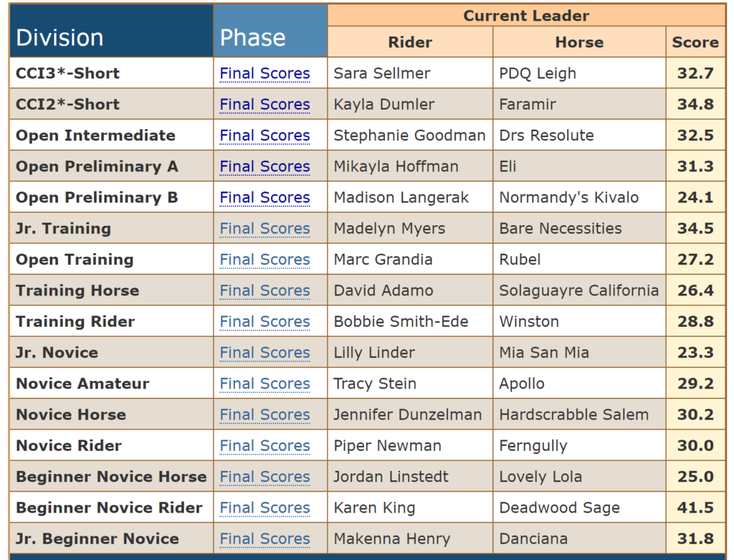Open Novice Amateur Final Scores link

[x=265, y=384]
